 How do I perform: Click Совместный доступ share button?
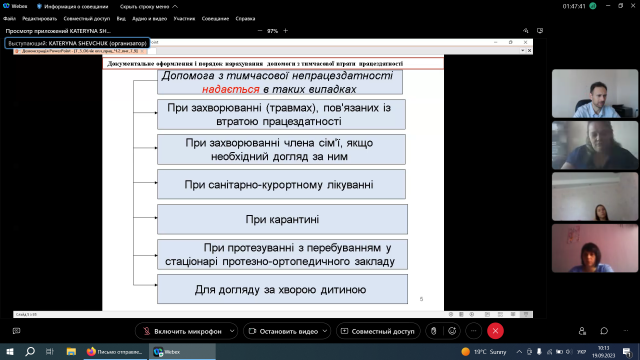378,331
